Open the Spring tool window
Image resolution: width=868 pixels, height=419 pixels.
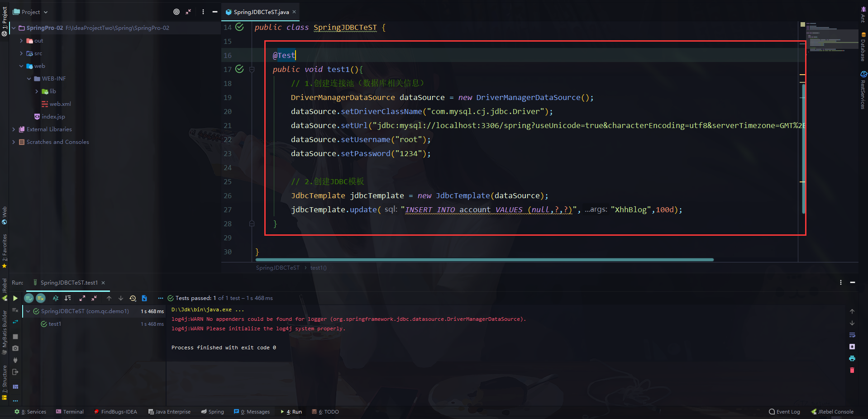pyautogui.click(x=213, y=412)
